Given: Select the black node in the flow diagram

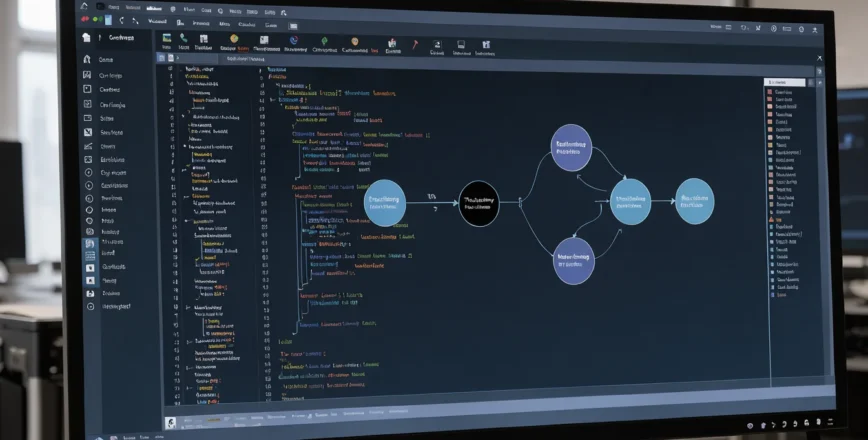Looking at the screenshot, I should (479, 203).
